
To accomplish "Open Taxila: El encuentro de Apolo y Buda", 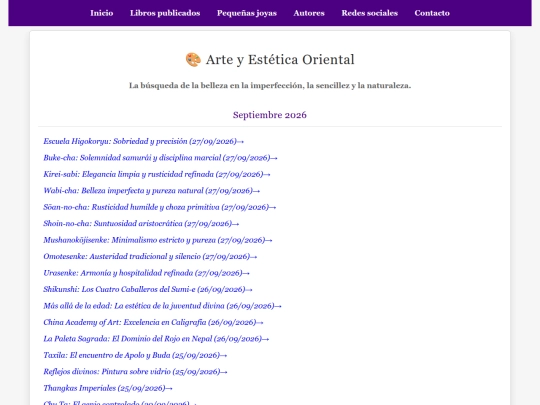I will click(135, 355).
